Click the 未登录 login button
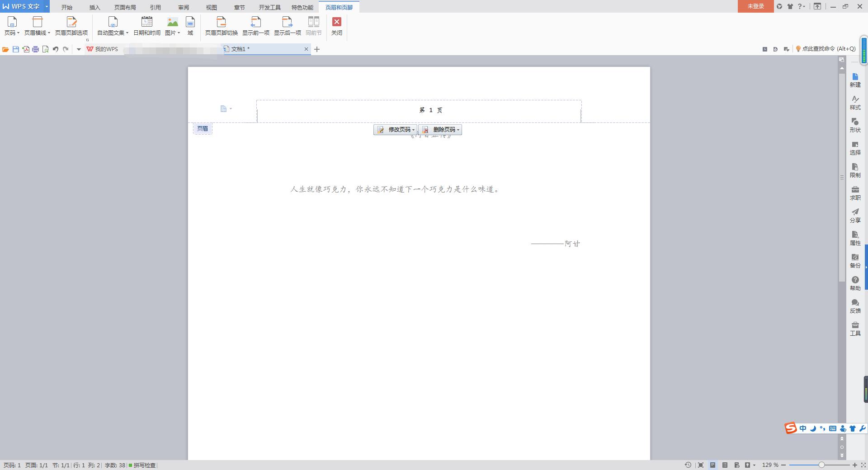This screenshot has height=470, width=868. pyautogui.click(x=755, y=6)
